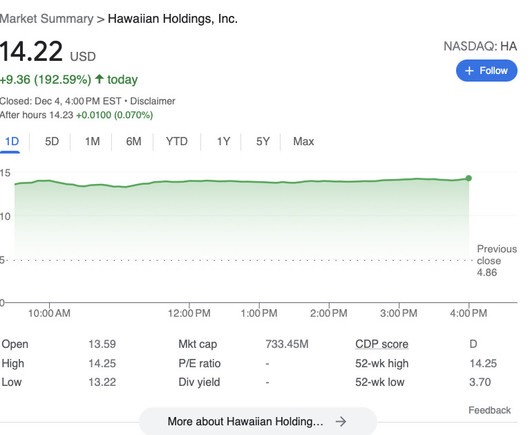Click the P/E ratio label
This screenshot has width=530, height=435.
pos(199,363)
